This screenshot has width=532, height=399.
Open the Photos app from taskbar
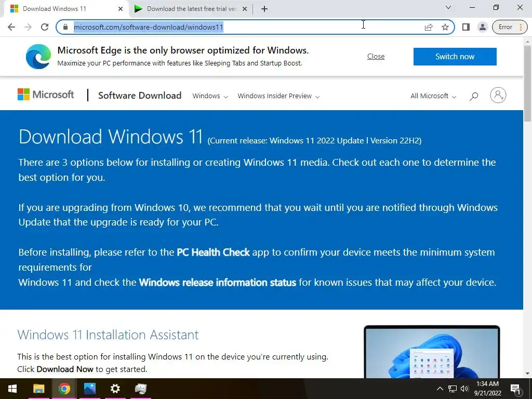(89, 389)
